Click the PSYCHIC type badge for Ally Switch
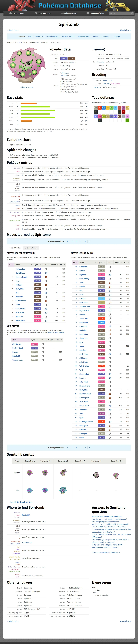This screenshot has width=138, height=644. pos(35,344)
